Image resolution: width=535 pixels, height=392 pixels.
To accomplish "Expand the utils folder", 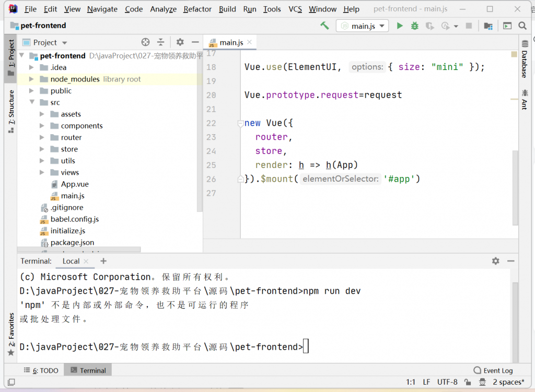I will (42, 160).
